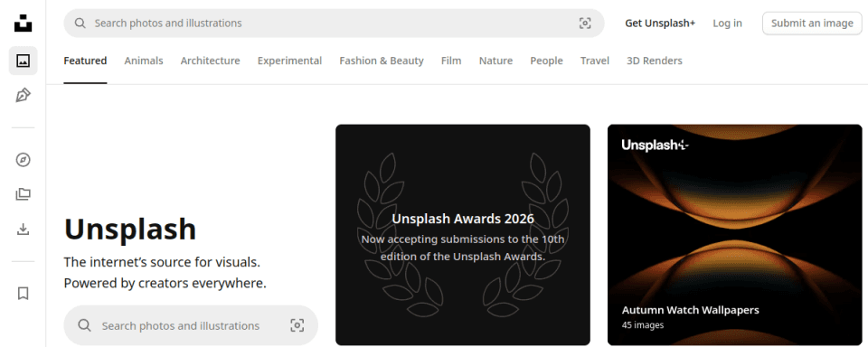Screen dimensions: 868x347
Task: Open the 3D Renders tab
Action: click(x=655, y=61)
